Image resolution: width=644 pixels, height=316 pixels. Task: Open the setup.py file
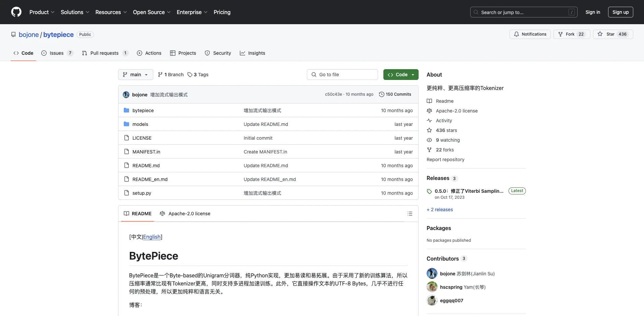tap(142, 193)
